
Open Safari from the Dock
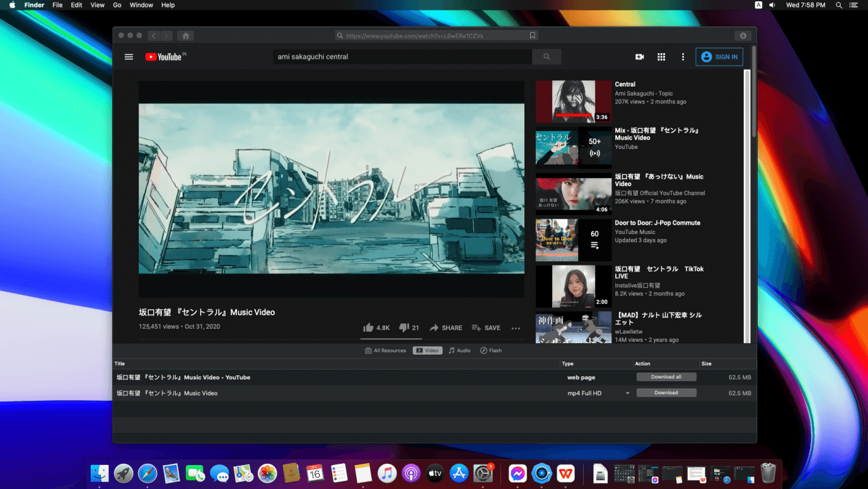point(148,473)
